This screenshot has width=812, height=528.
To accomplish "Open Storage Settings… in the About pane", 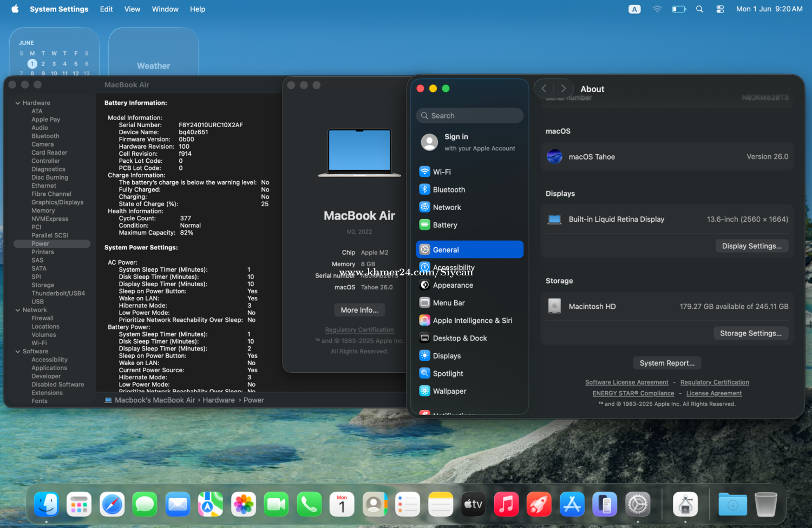I will tap(751, 333).
